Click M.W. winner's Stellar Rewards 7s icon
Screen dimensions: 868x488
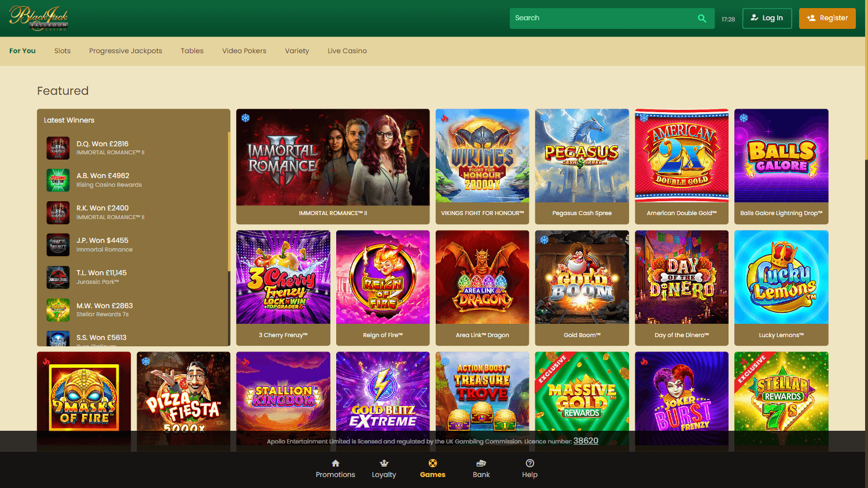[x=58, y=309]
